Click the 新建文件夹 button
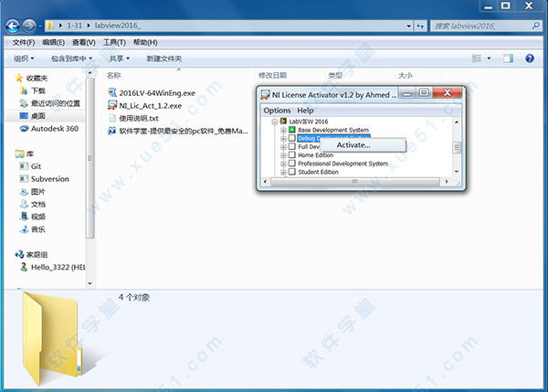548x392 pixels. point(163,58)
